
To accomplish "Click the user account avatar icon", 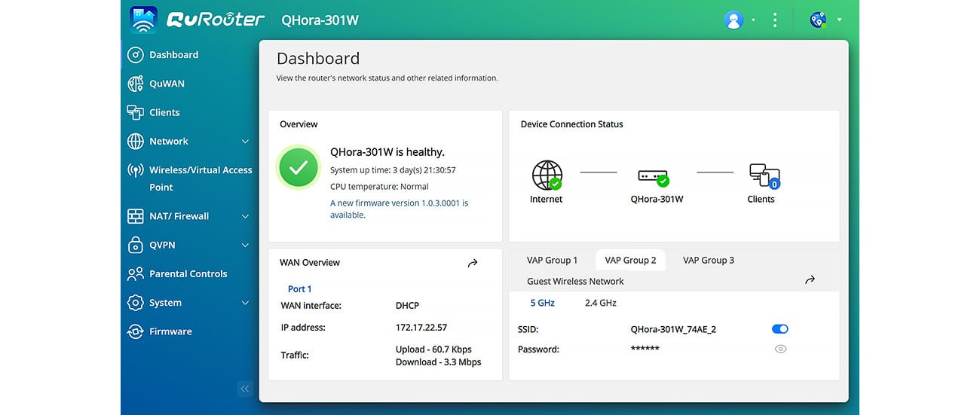I will click(x=733, y=20).
